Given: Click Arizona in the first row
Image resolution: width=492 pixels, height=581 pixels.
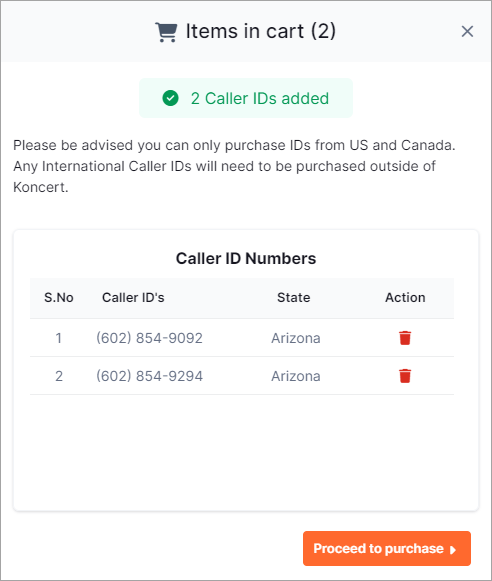Looking at the screenshot, I should pos(296,338).
